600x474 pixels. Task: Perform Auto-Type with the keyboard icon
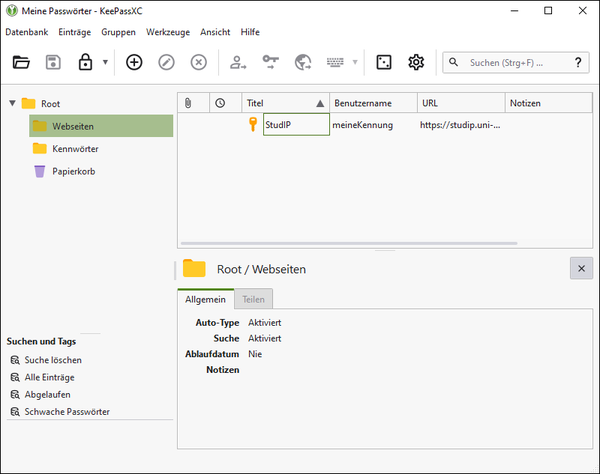point(335,62)
